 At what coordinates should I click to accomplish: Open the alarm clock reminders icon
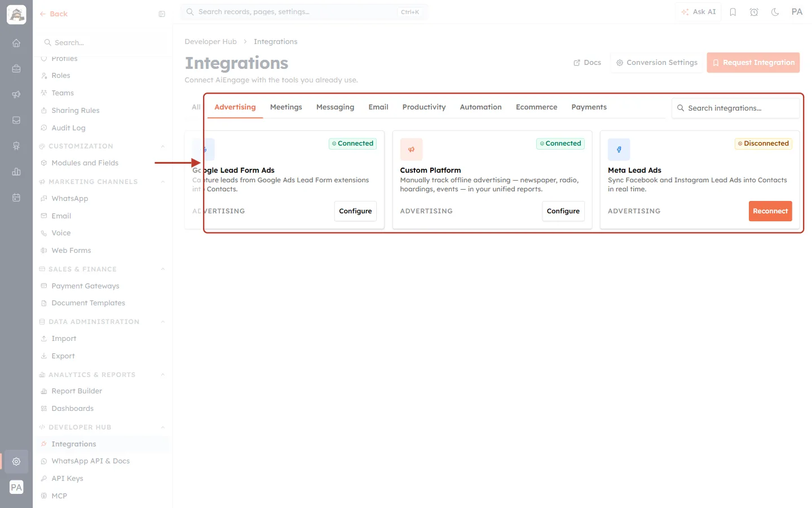[x=754, y=12]
